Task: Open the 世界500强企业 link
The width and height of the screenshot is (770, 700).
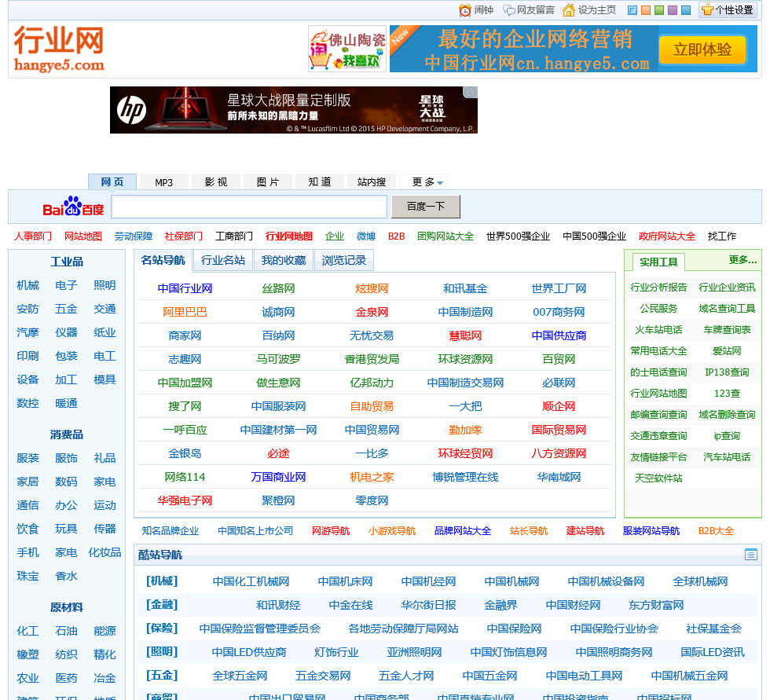Action: pyautogui.click(x=518, y=236)
